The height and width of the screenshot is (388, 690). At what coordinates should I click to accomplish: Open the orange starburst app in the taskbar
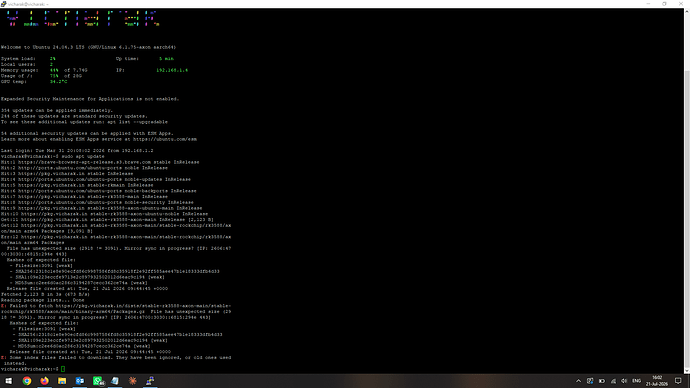pos(132,381)
